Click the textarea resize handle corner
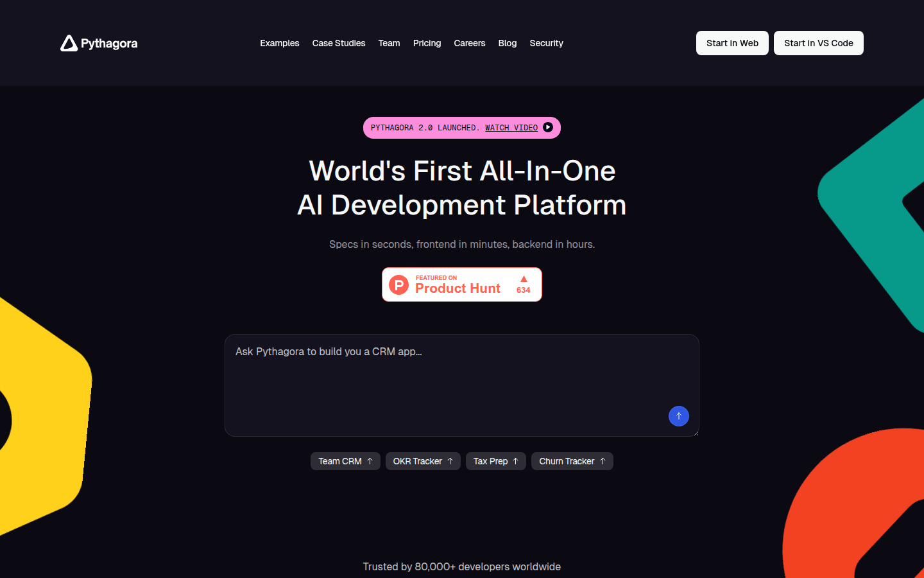Image resolution: width=924 pixels, height=578 pixels. (x=695, y=432)
